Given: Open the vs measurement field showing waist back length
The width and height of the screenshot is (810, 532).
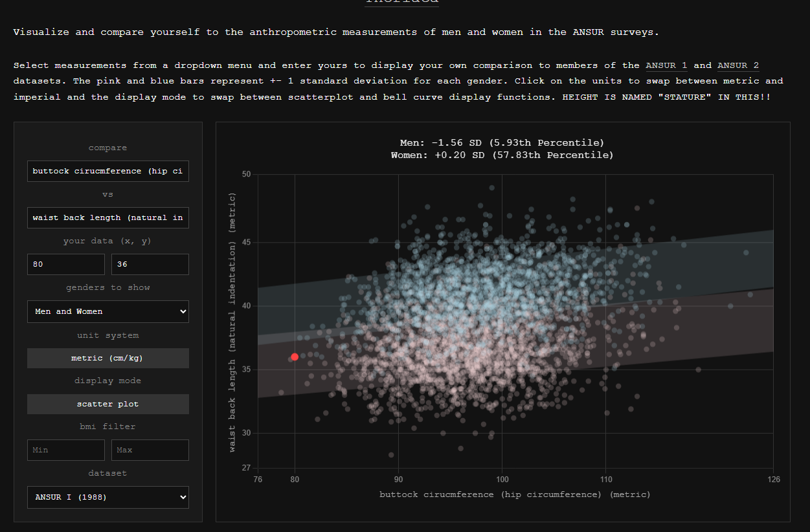Looking at the screenshot, I should [x=108, y=217].
